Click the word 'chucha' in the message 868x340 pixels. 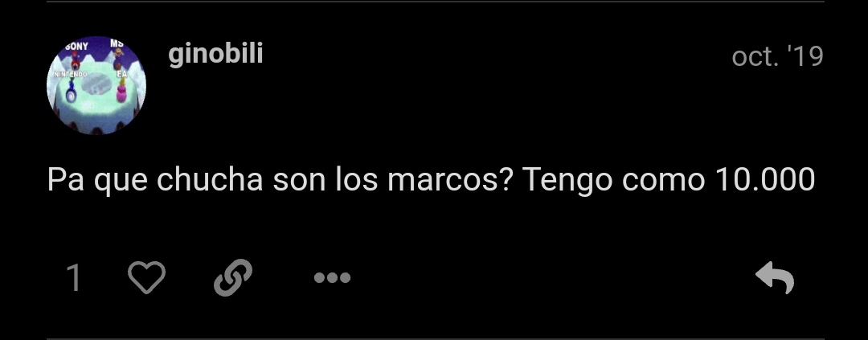(209, 179)
